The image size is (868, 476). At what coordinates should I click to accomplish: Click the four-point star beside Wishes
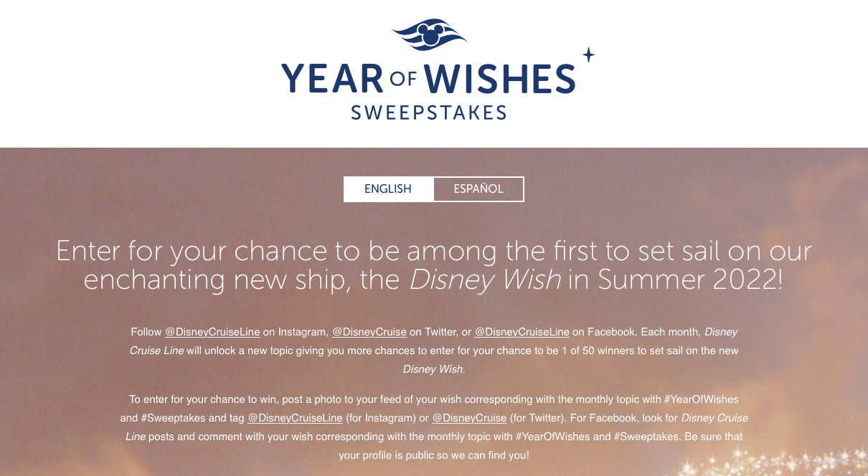(x=588, y=55)
